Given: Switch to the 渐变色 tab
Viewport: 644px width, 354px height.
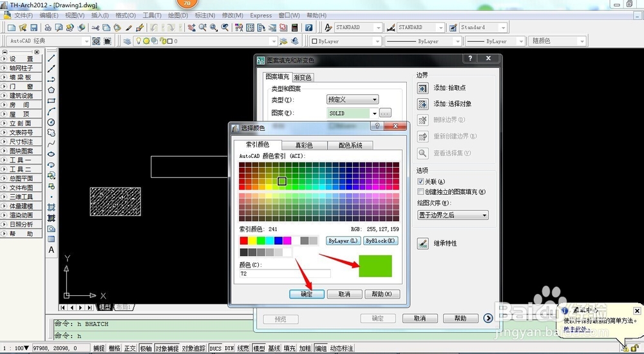Looking at the screenshot, I should tap(303, 77).
